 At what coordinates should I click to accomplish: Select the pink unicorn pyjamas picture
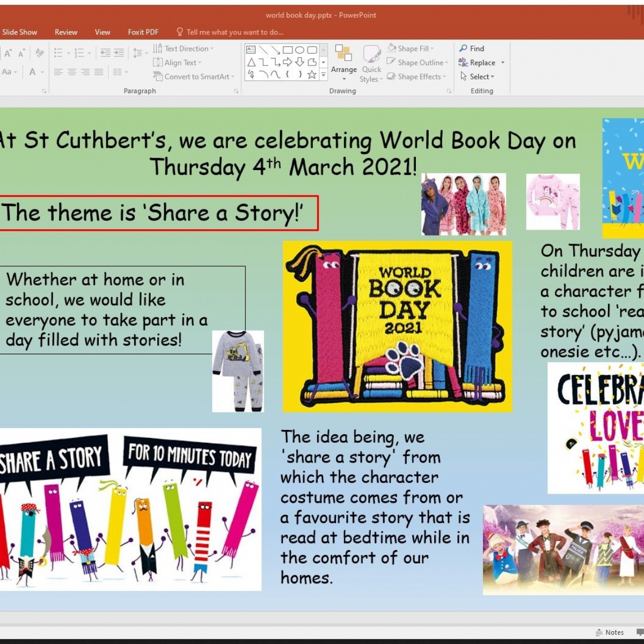tap(553, 202)
